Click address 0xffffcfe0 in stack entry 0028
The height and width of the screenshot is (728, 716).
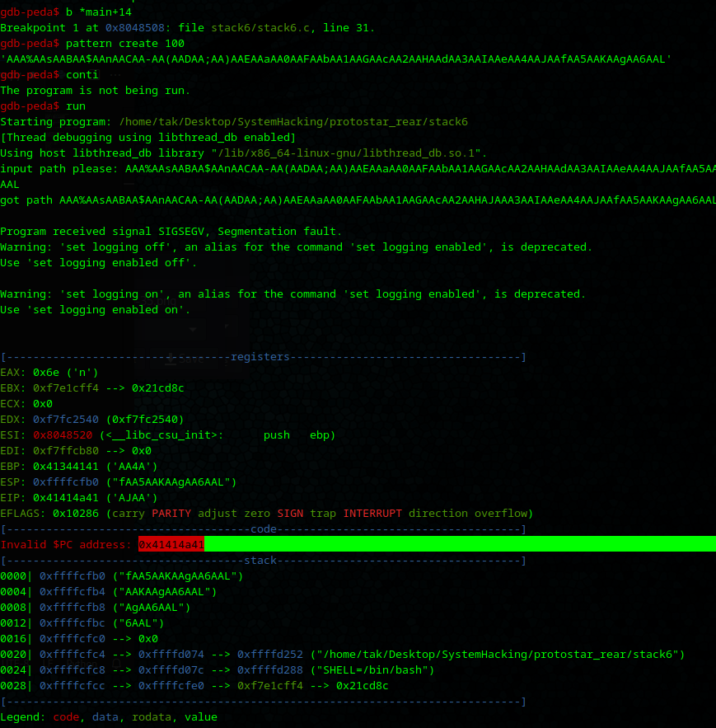[171, 686]
